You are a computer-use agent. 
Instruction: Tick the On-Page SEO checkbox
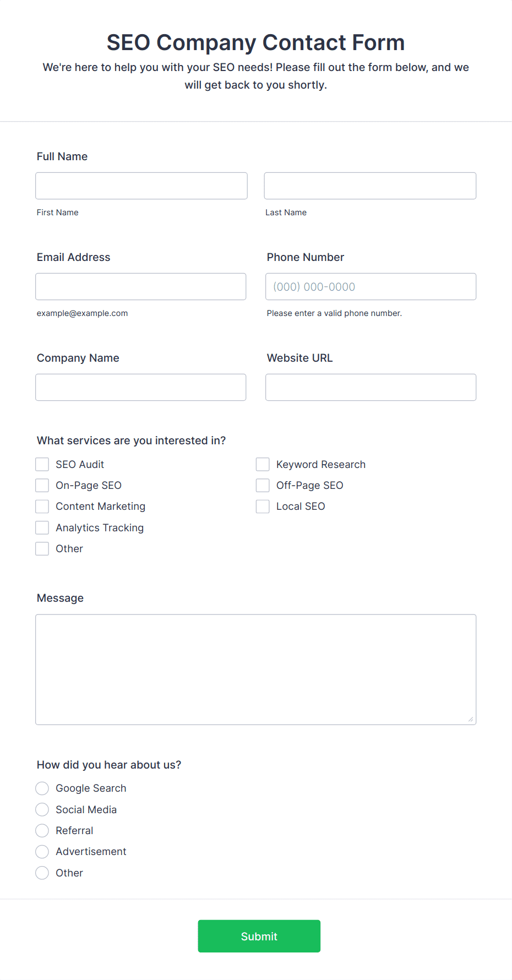point(42,486)
